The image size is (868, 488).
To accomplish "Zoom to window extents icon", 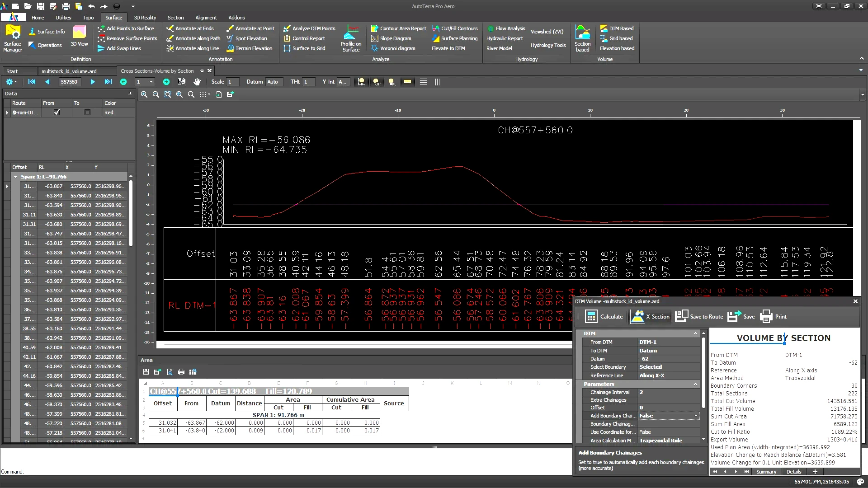I will click(x=168, y=94).
